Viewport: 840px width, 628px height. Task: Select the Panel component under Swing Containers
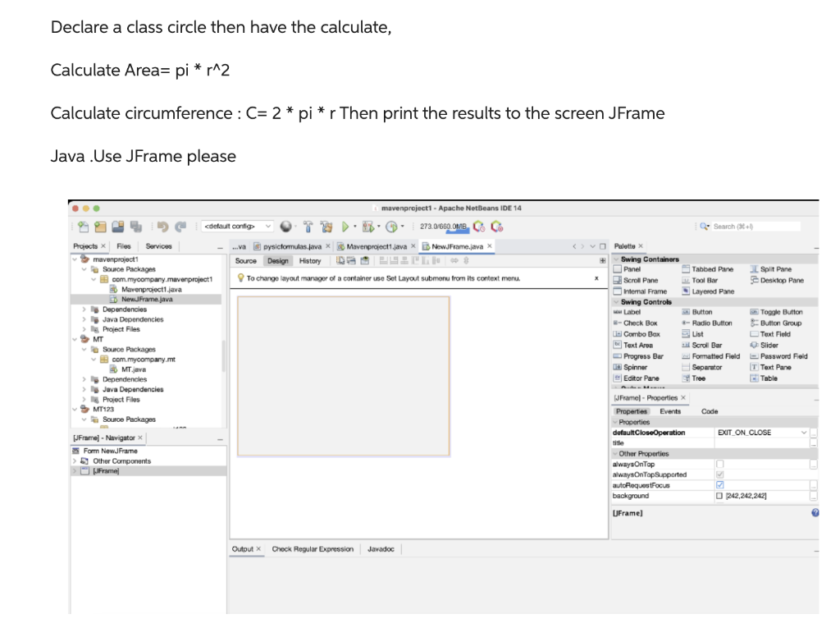click(633, 269)
